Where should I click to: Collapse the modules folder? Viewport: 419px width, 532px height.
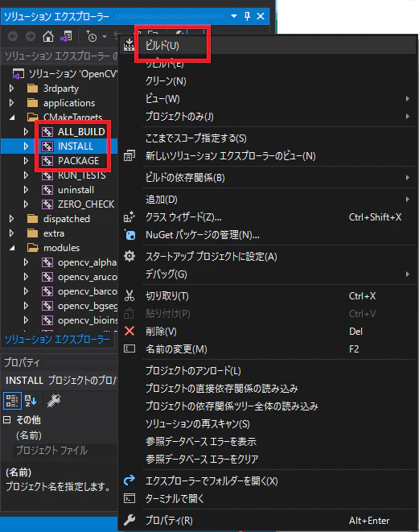pos(12,248)
